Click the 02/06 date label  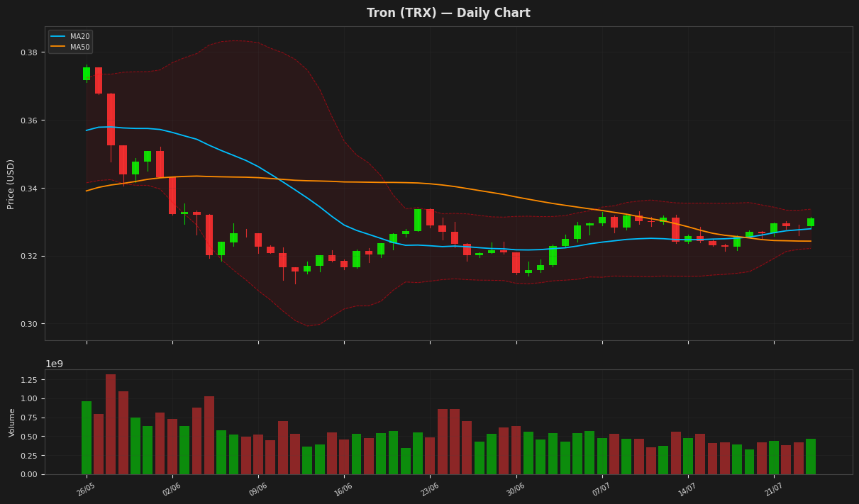172,488
